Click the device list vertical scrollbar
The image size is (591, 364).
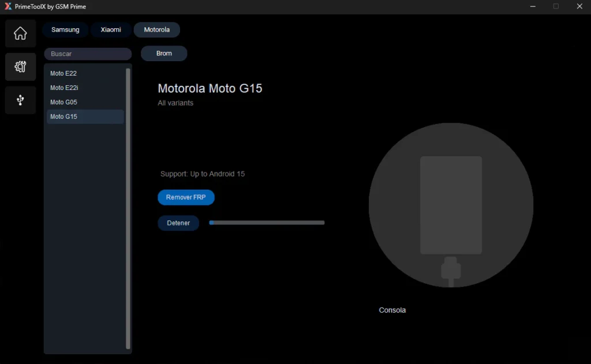128,208
